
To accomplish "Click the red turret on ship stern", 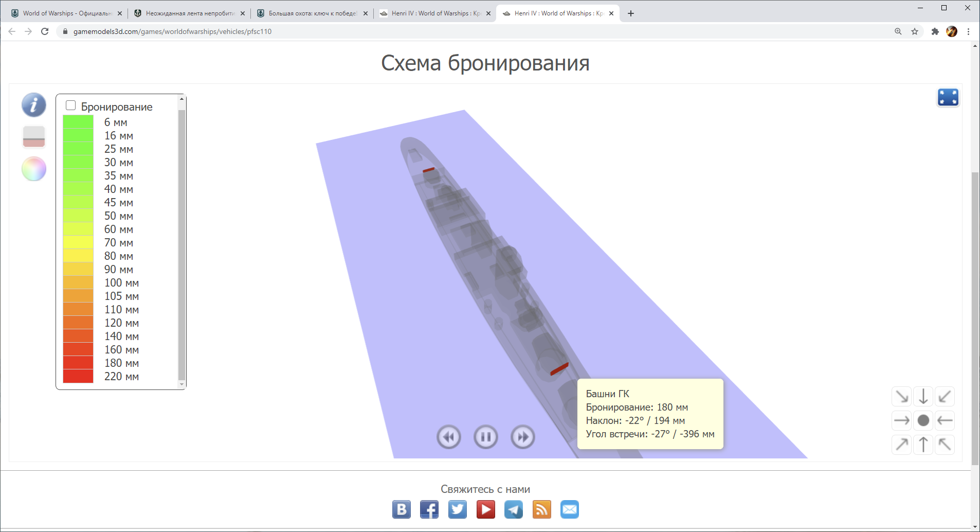I will 559,368.
